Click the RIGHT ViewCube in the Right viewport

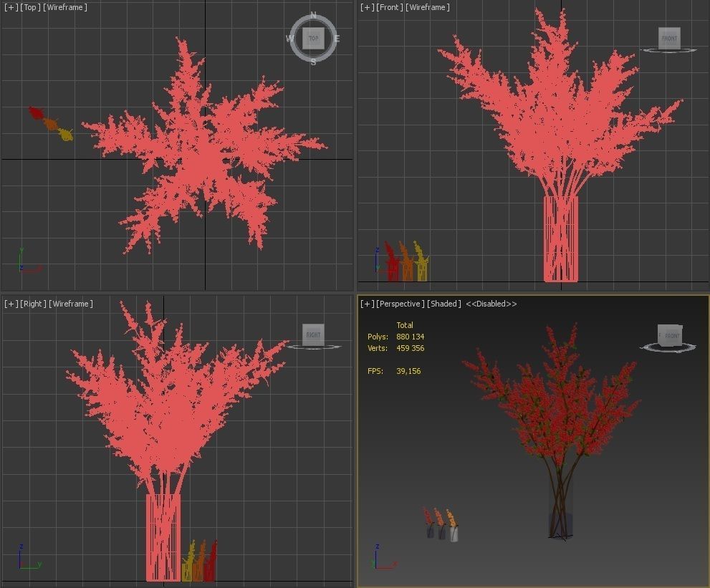pos(313,335)
